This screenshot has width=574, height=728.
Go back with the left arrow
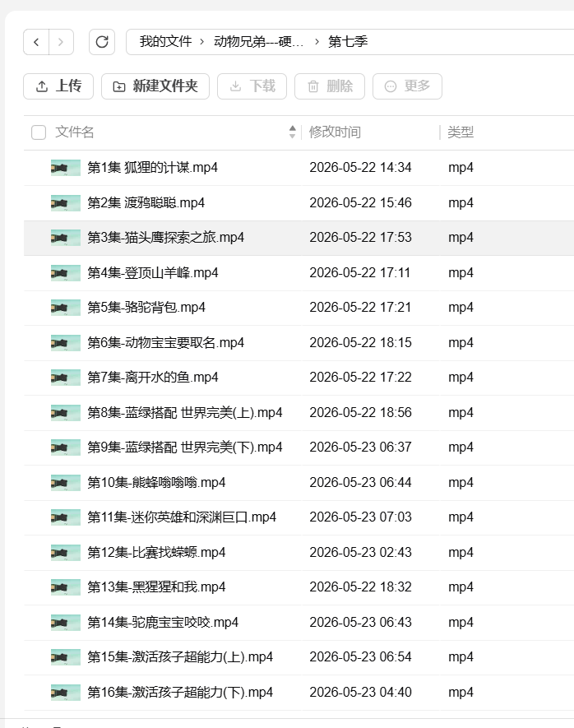[36, 42]
